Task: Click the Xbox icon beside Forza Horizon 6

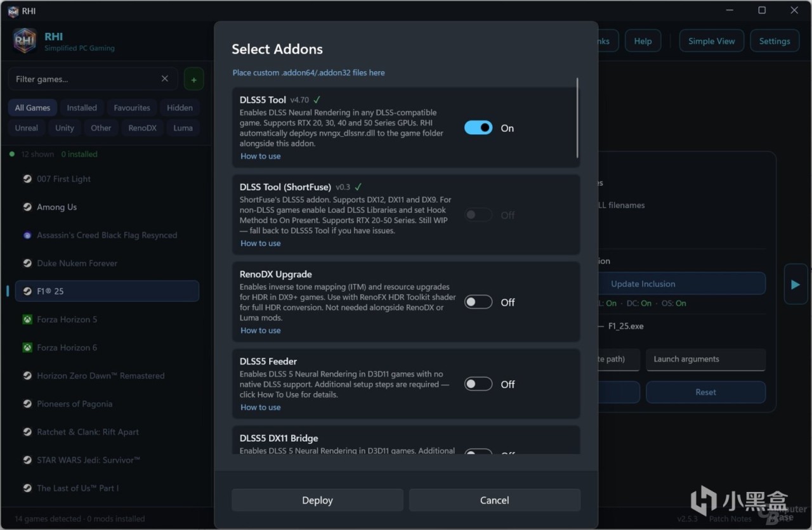Action: pyautogui.click(x=27, y=347)
